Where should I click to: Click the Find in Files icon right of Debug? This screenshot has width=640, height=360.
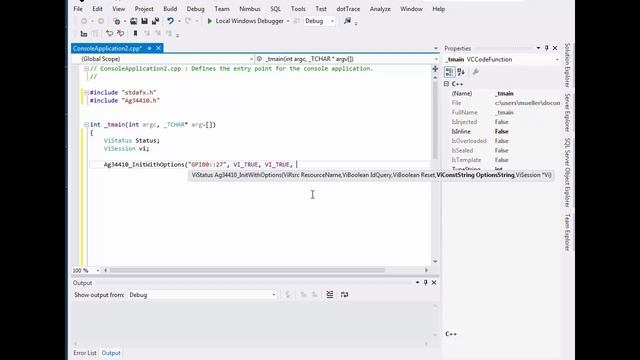coord(347,21)
